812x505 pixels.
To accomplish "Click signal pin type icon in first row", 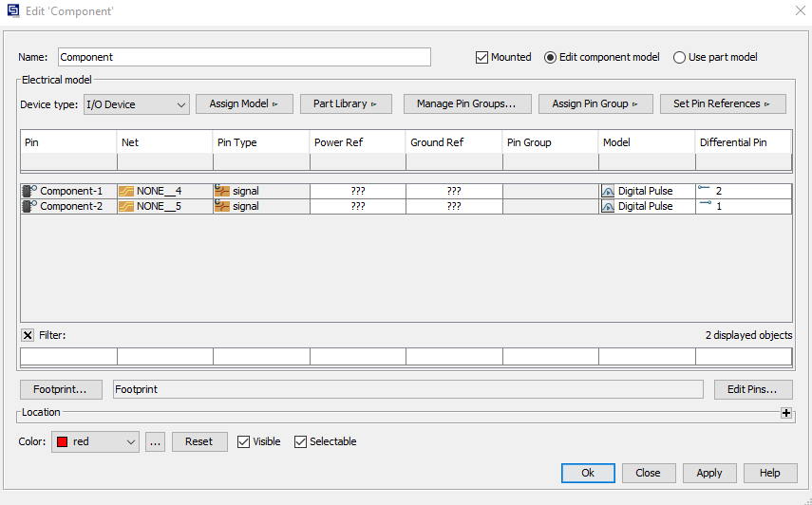I will (x=222, y=191).
